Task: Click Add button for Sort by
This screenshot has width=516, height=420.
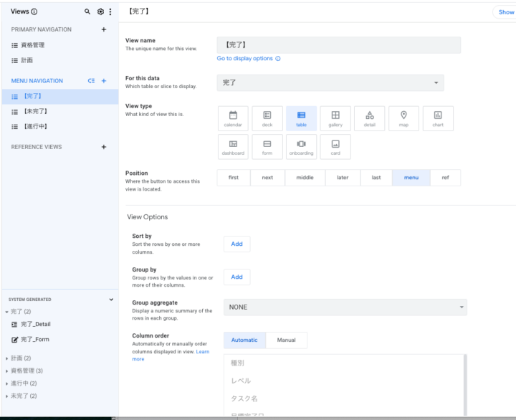Action: 236,244
